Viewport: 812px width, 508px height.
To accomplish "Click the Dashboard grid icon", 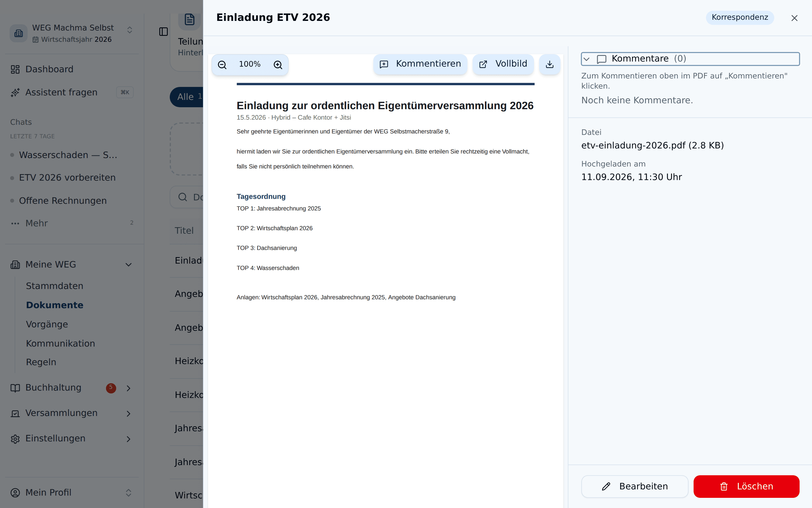I will coord(15,69).
